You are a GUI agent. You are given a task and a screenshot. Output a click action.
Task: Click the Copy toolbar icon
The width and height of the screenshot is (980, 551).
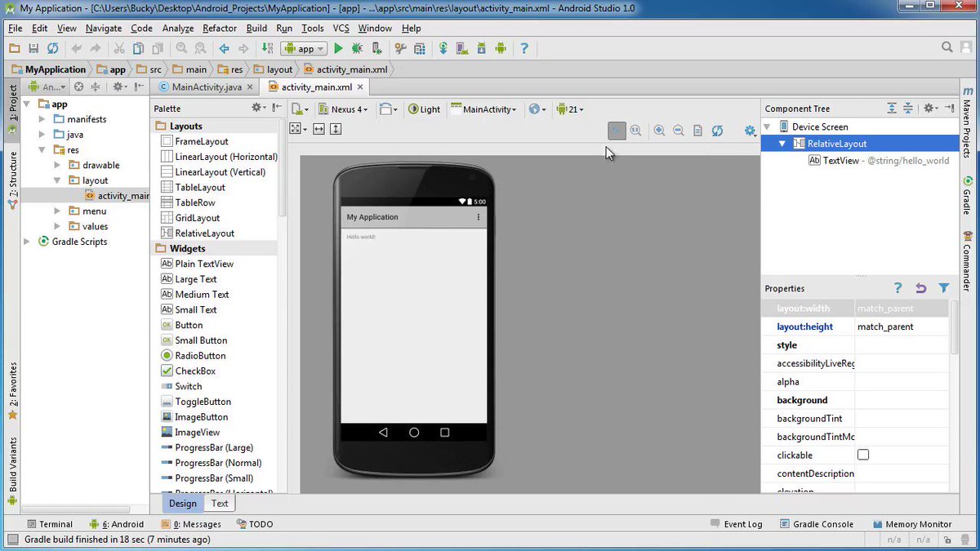[138, 49]
